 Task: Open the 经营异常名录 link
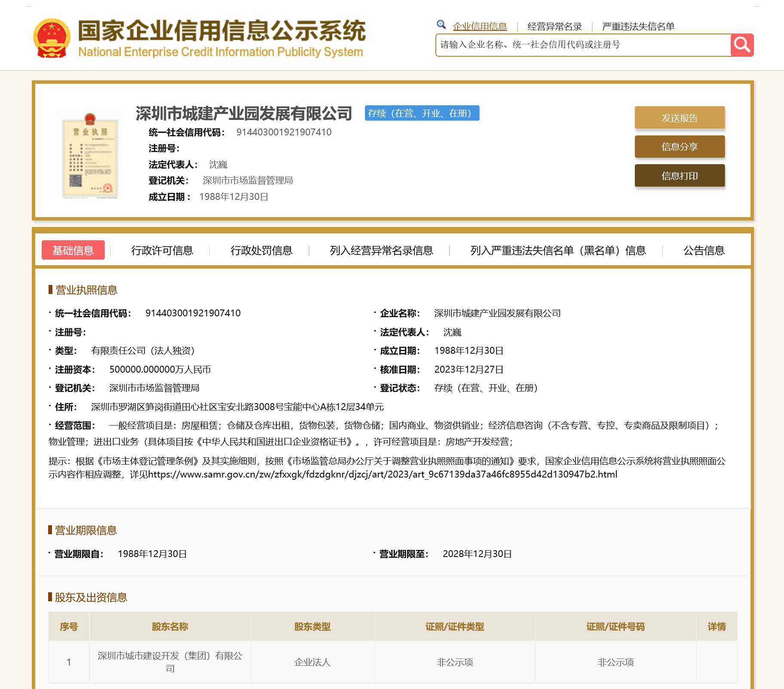(x=554, y=27)
